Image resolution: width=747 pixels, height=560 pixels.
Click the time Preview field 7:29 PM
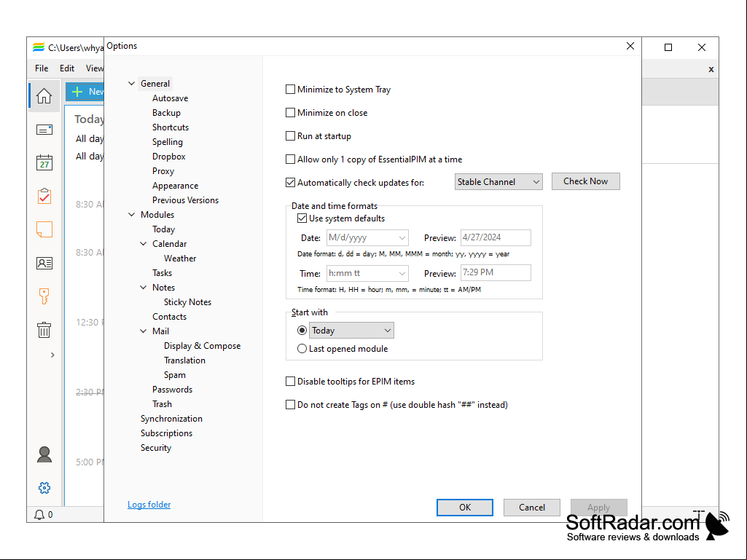496,272
